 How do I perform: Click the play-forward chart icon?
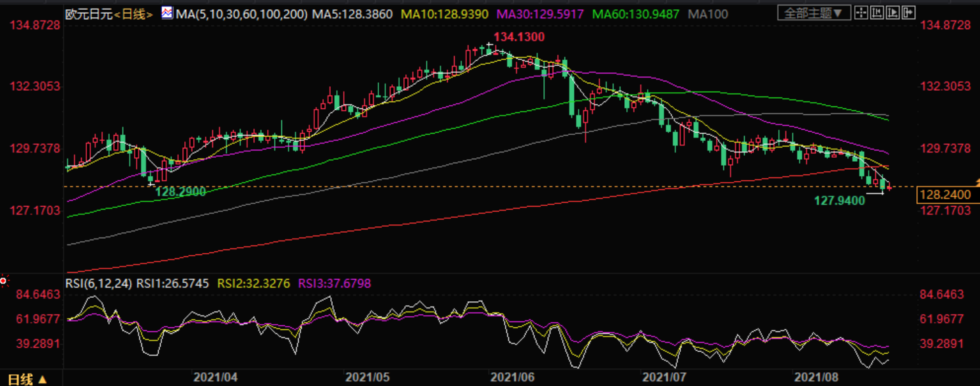point(893,12)
